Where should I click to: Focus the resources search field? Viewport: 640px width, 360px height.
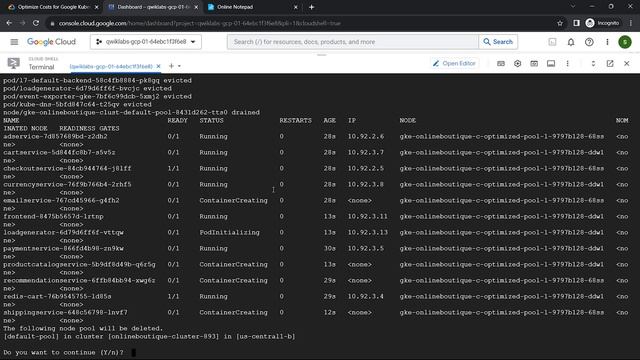pyautogui.click(x=353, y=42)
